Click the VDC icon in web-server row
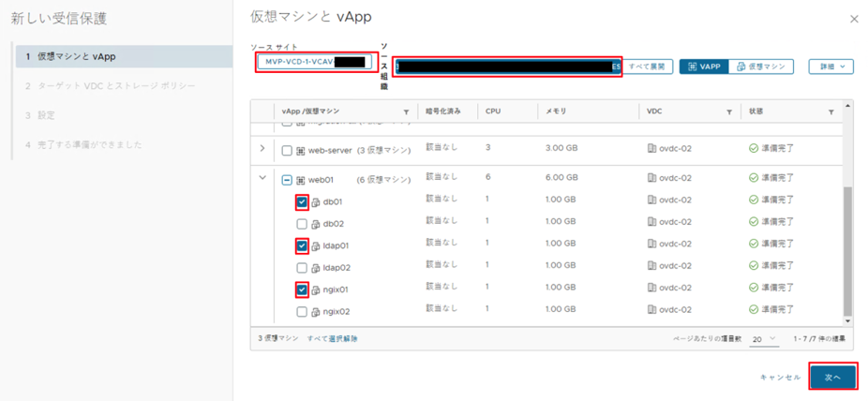Image resolution: width=868 pixels, height=401 pixels. pyautogui.click(x=651, y=149)
